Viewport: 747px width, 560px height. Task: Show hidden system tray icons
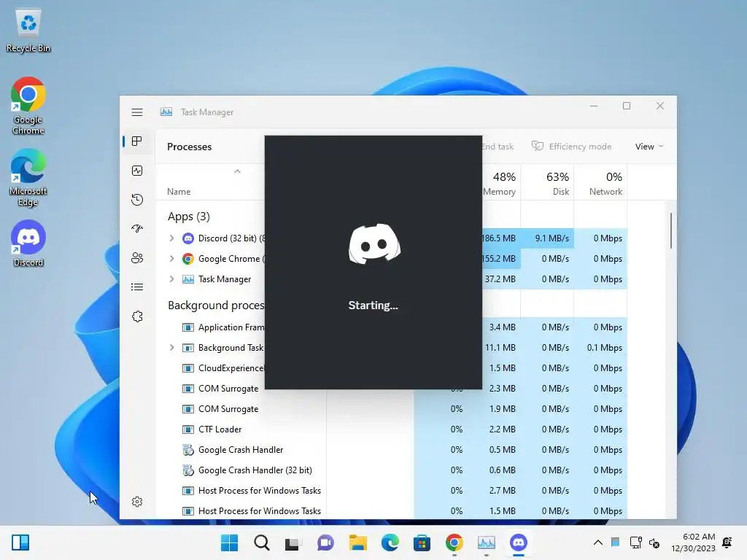(598, 542)
